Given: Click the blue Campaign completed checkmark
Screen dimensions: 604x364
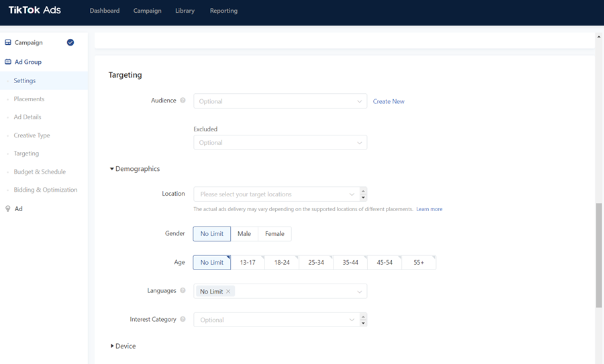Looking at the screenshot, I should coord(70,42).
